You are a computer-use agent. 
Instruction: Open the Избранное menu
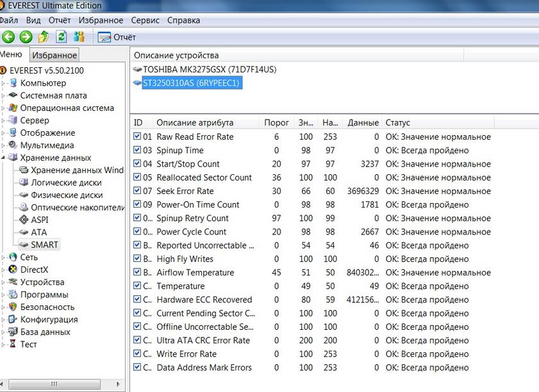[101, 20]
